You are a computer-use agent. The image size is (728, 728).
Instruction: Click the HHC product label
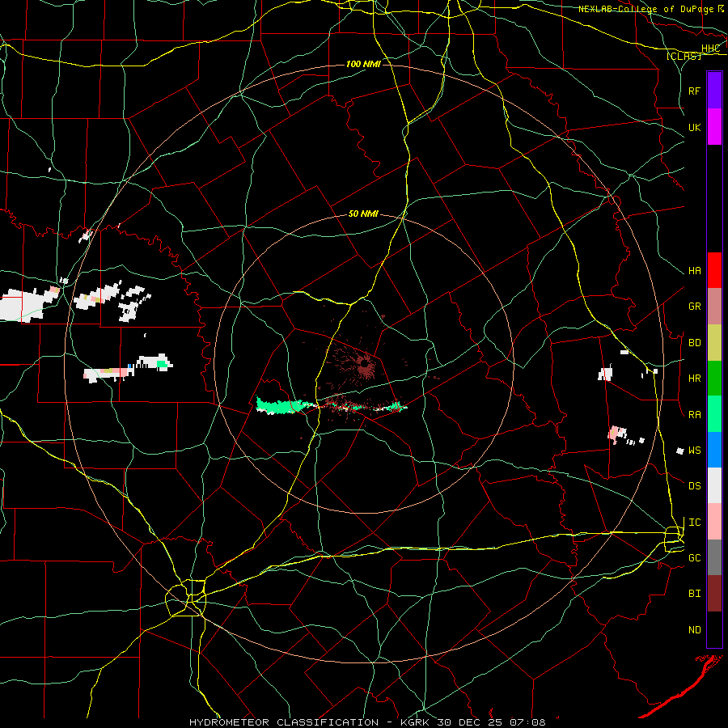(711, 49)
